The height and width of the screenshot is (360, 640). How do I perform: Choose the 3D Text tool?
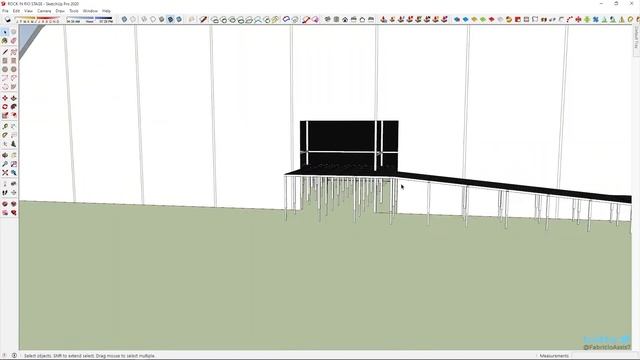coord(13,144)
